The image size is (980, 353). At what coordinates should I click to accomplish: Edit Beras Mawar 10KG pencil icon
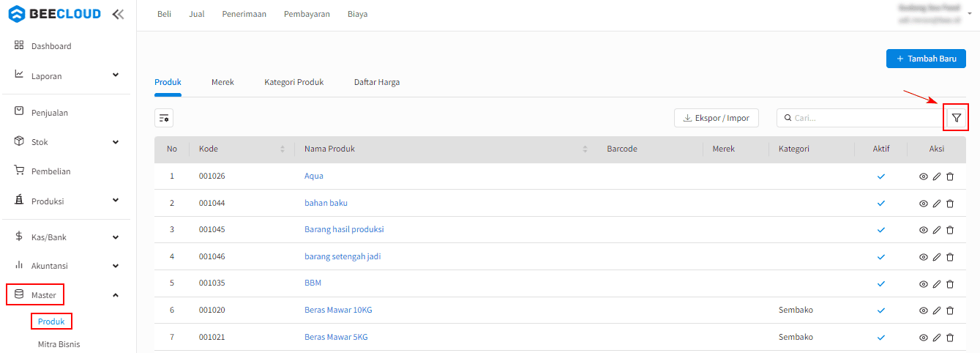(x=937, y=311)
